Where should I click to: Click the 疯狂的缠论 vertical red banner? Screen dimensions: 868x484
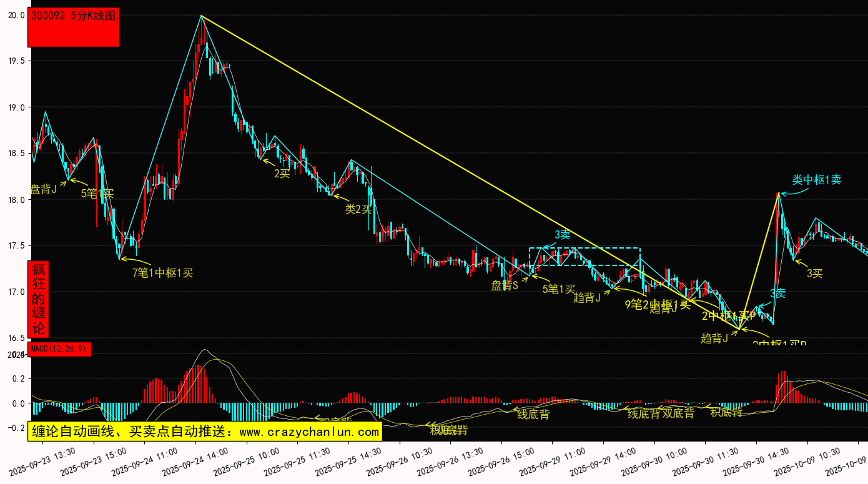pyautogui.click(x=39, y=299)
